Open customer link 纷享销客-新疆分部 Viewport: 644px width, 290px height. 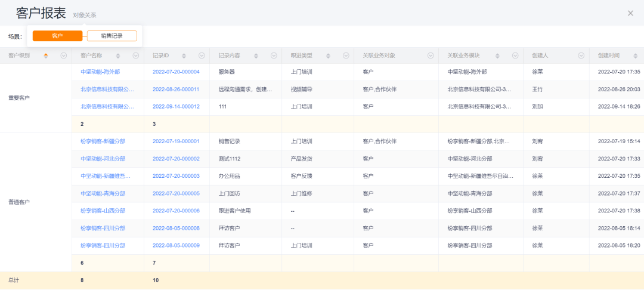click(x=103, y=141)
